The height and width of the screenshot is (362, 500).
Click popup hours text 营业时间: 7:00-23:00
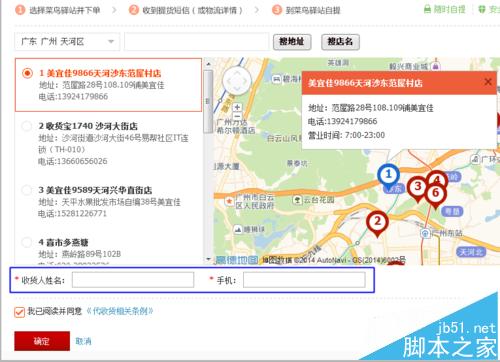pyautogui.click(x=346, y=135)
